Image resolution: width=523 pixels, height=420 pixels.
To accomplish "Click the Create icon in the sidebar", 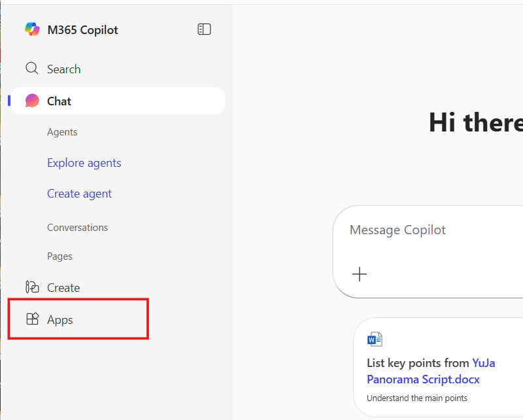I will click(x=32, y=287).
